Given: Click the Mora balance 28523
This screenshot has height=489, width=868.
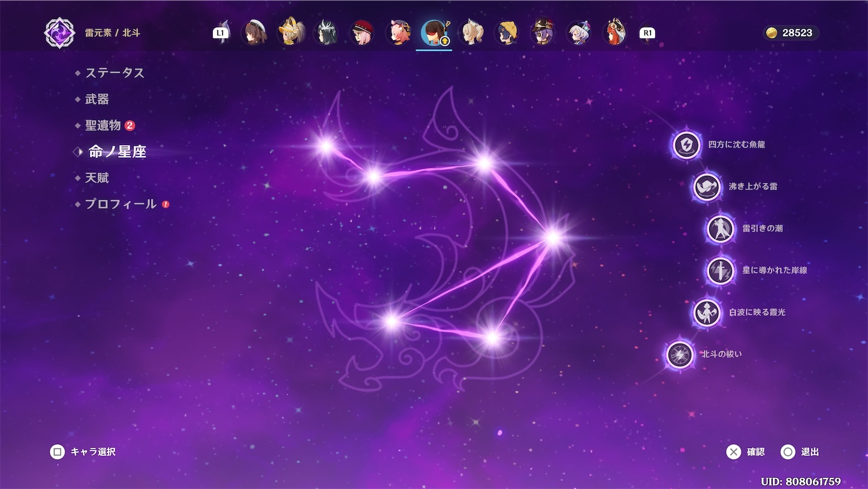Looking at the screenshot, I should point(797,33).
